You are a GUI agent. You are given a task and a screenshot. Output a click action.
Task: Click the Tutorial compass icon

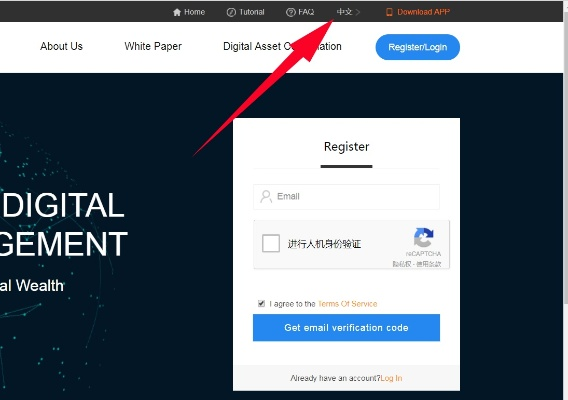click(231, 12)
